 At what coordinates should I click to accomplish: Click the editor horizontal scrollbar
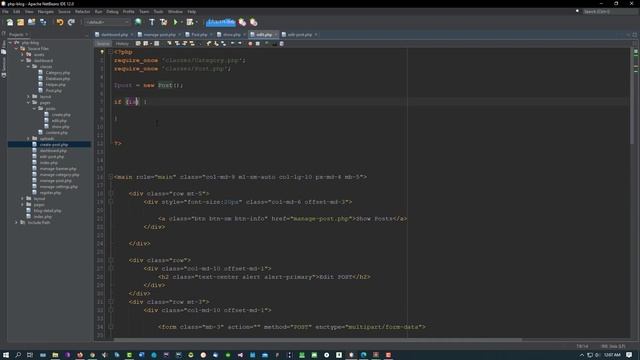click(318, 340)
